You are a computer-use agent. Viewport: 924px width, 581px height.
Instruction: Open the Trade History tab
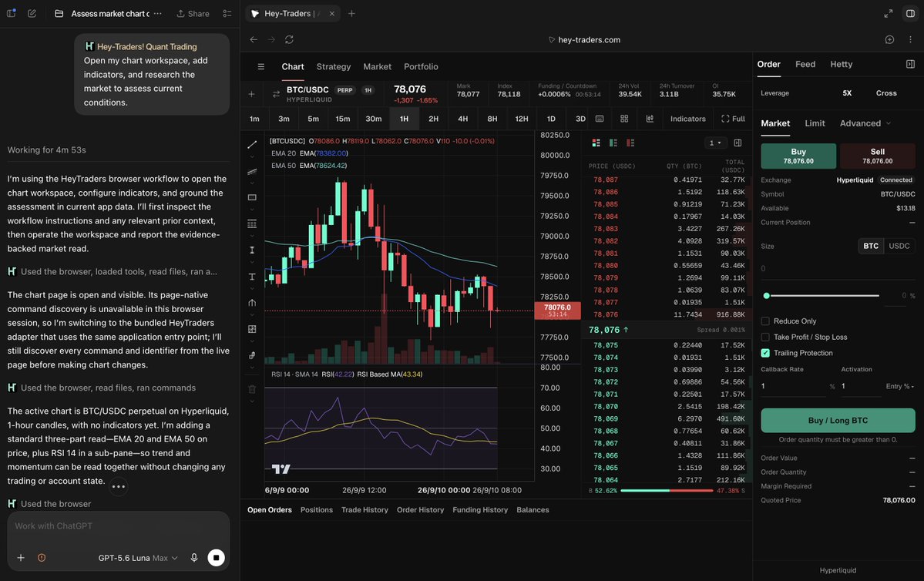point(365,509)
